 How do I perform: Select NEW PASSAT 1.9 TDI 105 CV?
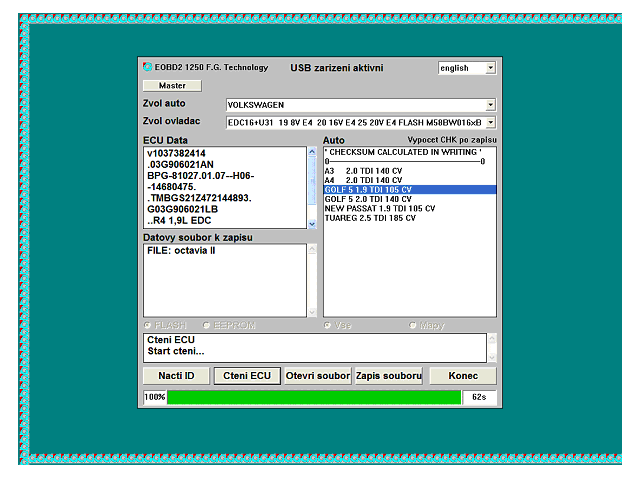(410, 209)
